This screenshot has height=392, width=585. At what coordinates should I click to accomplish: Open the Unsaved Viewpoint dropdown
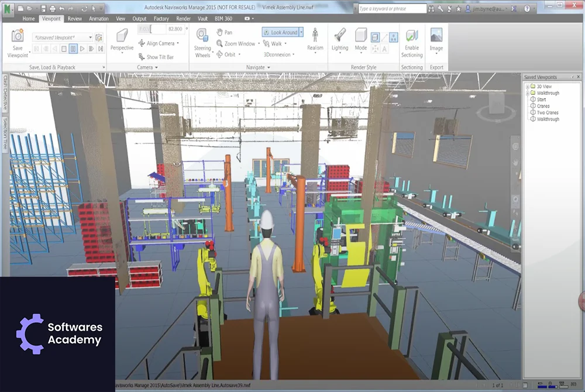(90, 37)
